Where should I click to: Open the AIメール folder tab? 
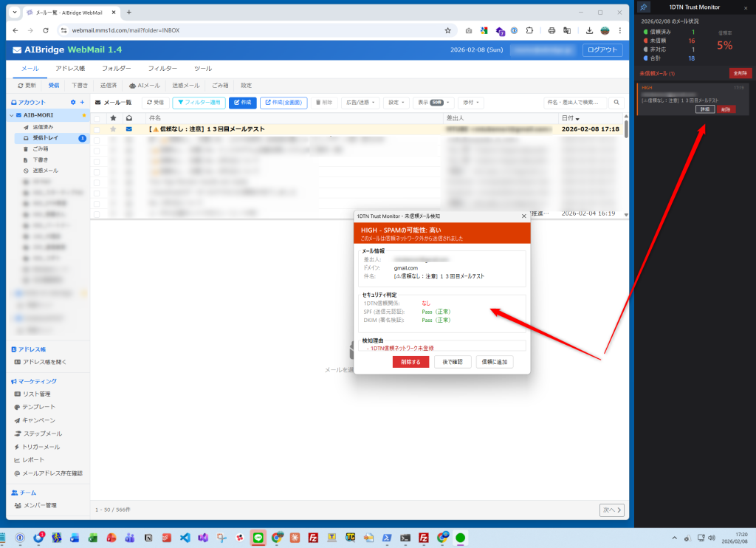(x=143, y=86)
